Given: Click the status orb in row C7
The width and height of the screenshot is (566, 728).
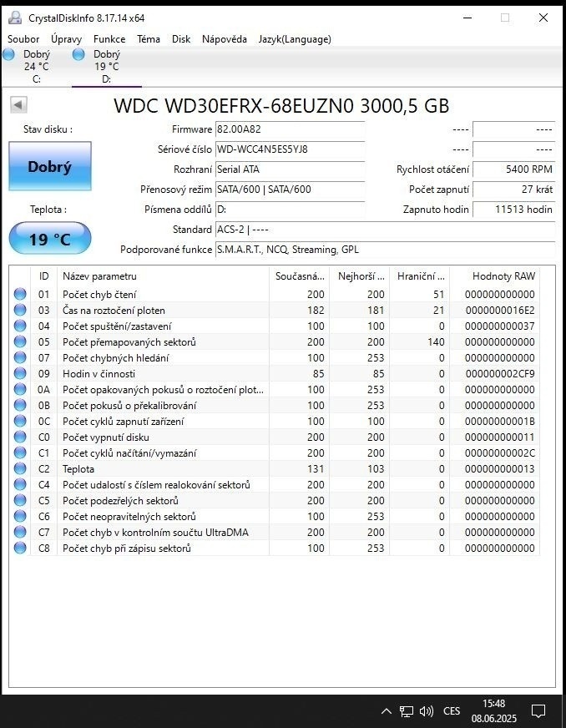Looking at the screenshot, I should coord(20,532).
